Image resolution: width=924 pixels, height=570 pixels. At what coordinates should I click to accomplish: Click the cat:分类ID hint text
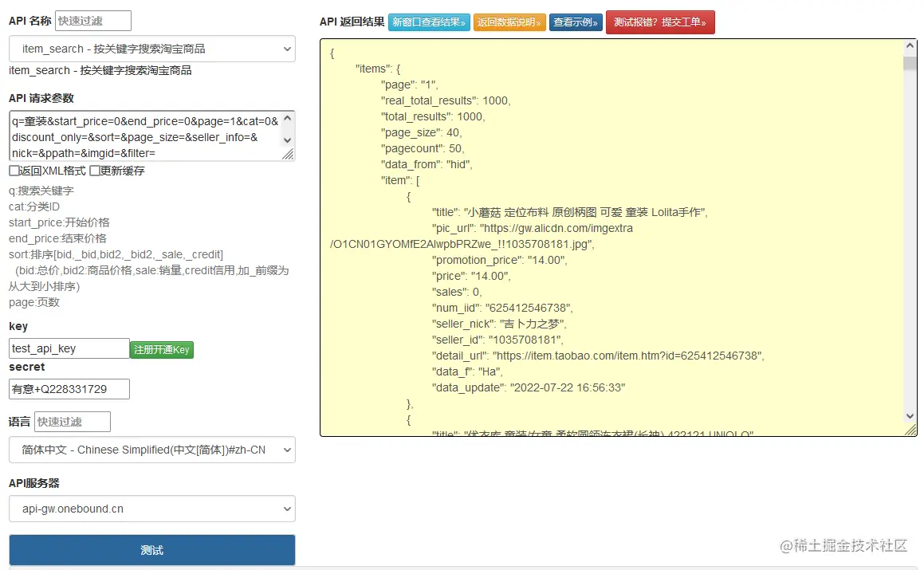coord(34,207)
